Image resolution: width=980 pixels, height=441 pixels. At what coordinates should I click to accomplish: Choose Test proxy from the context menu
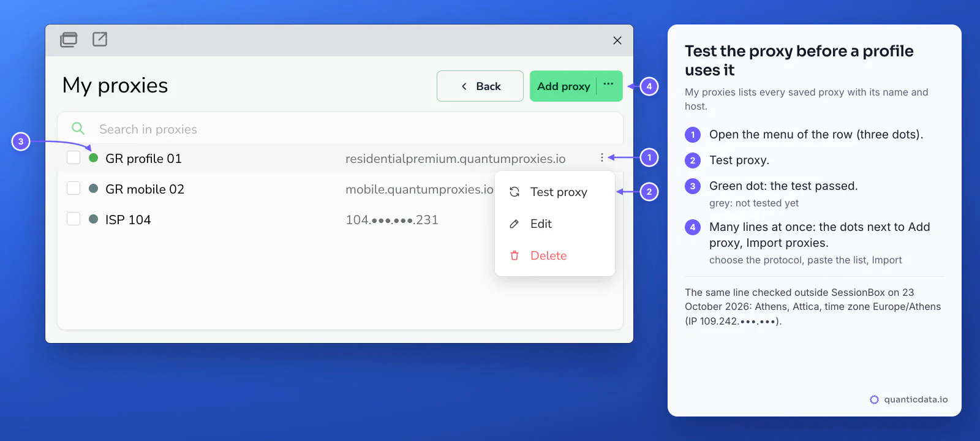[554, 192]
